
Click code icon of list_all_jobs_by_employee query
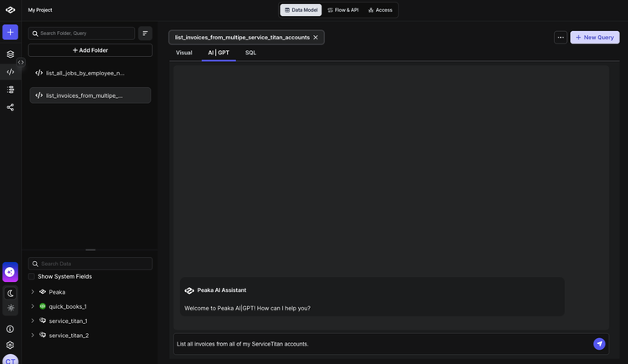39,73
